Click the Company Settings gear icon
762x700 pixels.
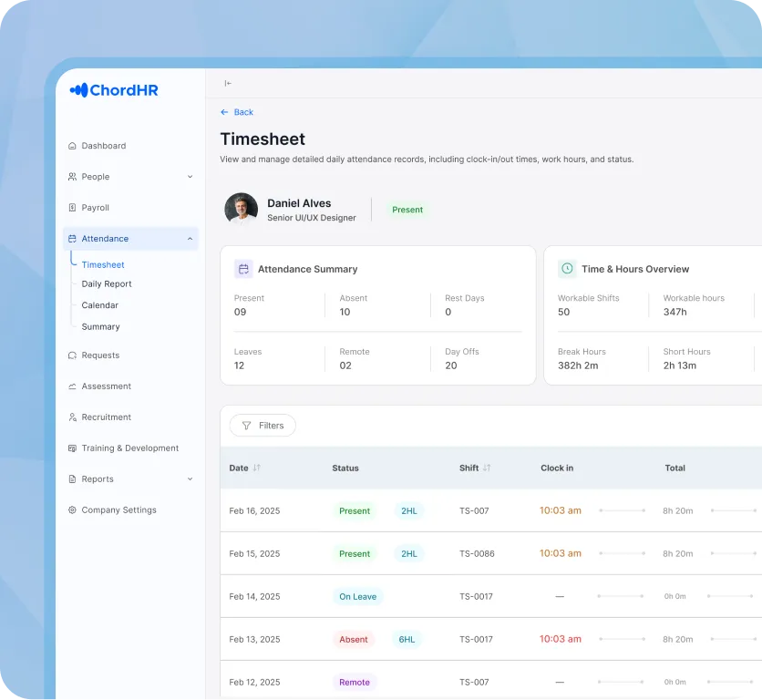coord(72,510)
